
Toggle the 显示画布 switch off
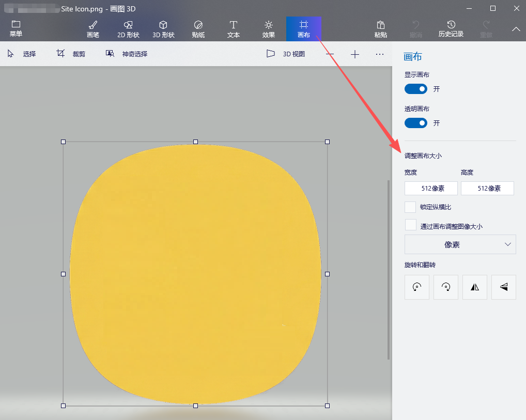[416, 89]
